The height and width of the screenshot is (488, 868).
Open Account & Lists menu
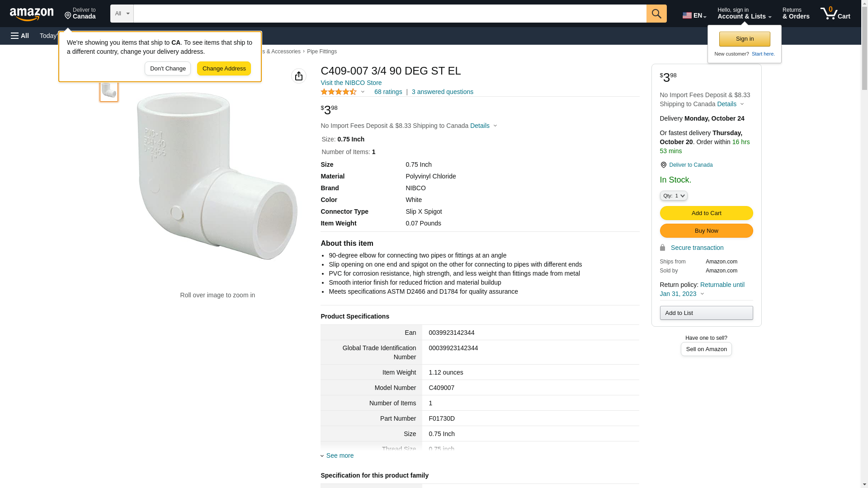(x=744, y=14)
